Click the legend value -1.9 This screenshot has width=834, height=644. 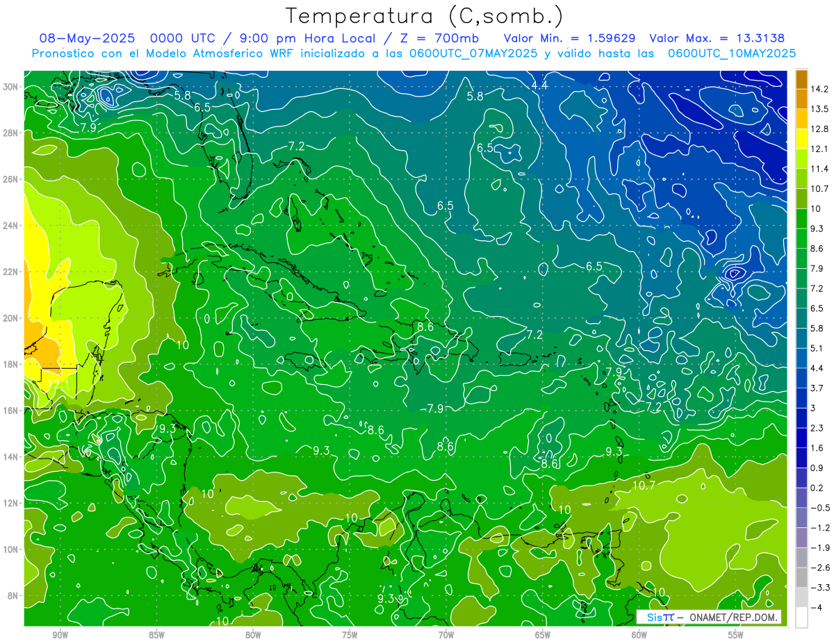(819, 547)
